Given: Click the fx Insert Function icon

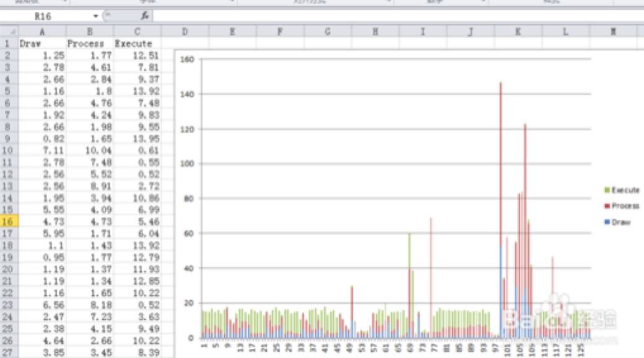Looking at the screenshot, I should click(144, 16).
